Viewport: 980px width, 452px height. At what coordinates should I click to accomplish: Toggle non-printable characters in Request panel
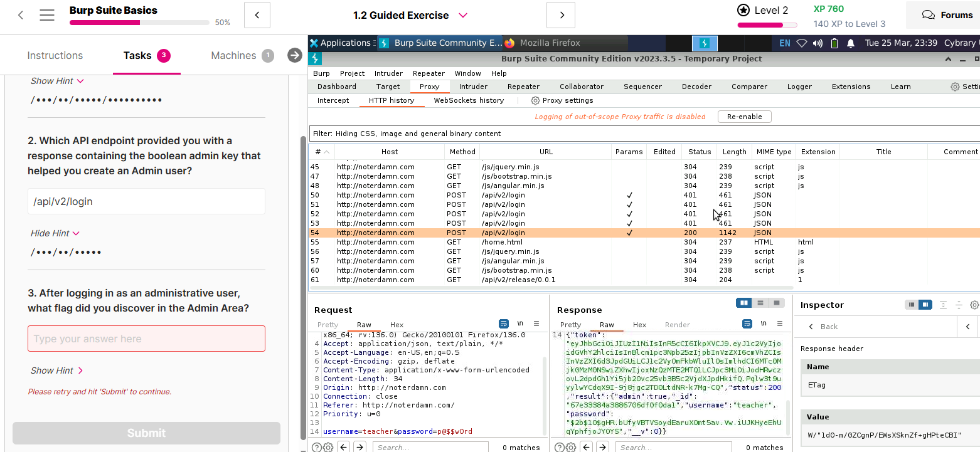(520, 324)
